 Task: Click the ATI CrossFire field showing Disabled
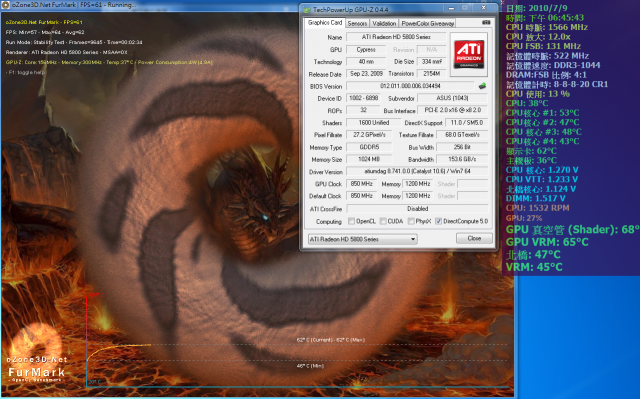click(417, 209)
